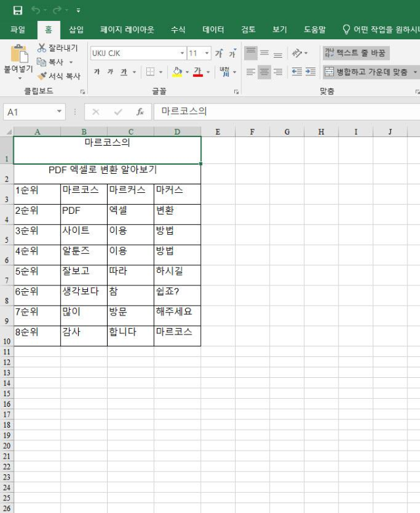The width and height of the screenshot is (420, 513).
Task: Toggle bold formatting
Action: [x=96, y=72]
